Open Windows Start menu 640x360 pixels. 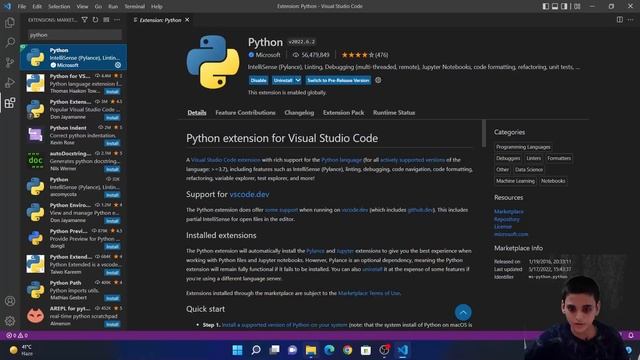pos(237,350)
